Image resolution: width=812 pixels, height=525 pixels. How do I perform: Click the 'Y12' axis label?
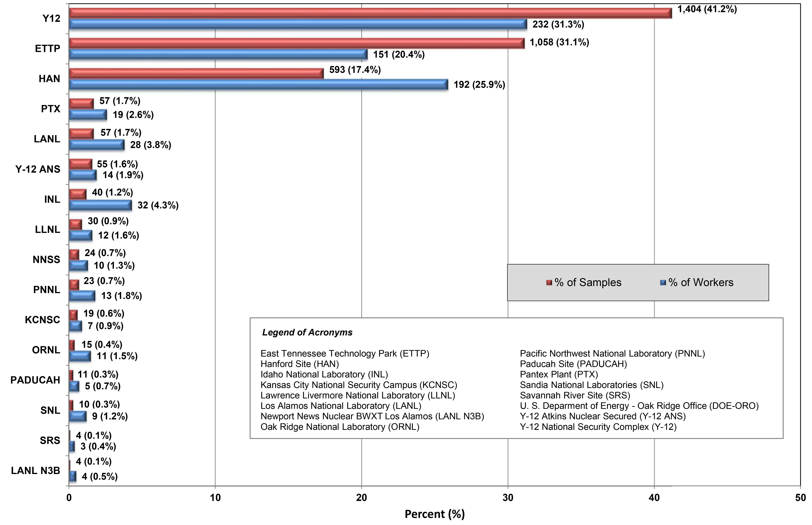point(51,18)
